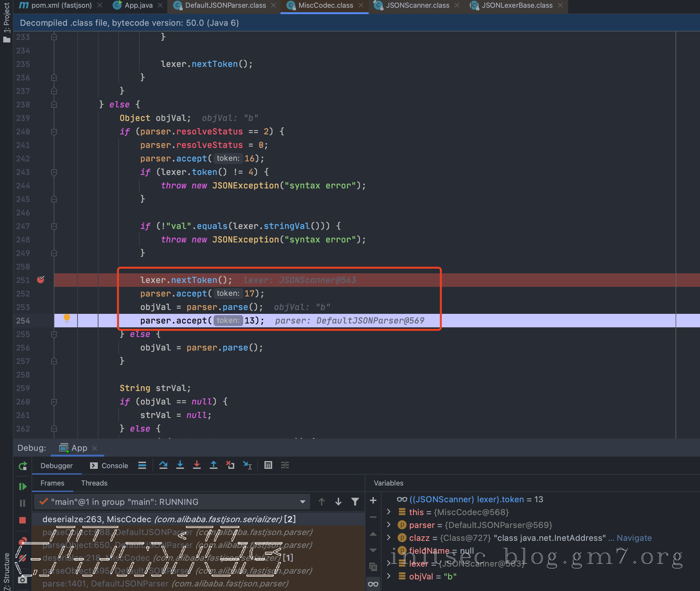Click the red Force Step Into icon
This screenshot has height=591, width=700.
pos(197,465)
